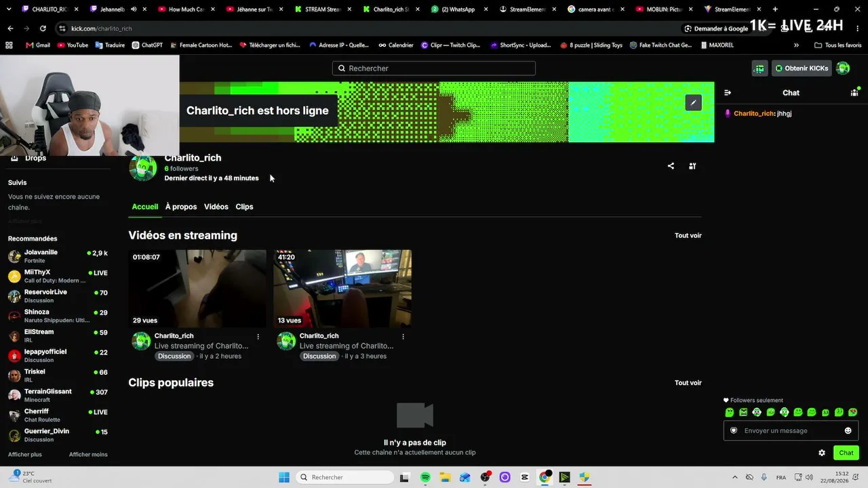Click the chat identity badge icon in the message box
Screen dimensions: 868x488
(x=734, y=430)
